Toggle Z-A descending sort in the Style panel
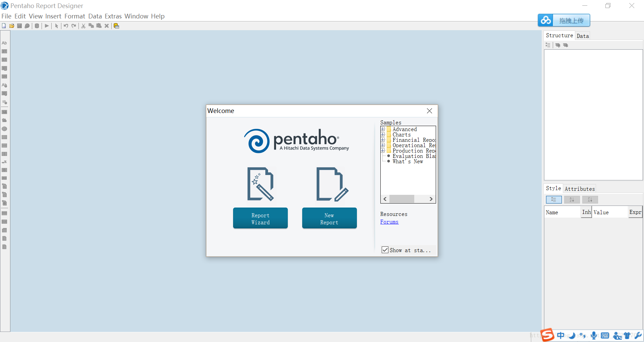 click(x=590, y=199)
